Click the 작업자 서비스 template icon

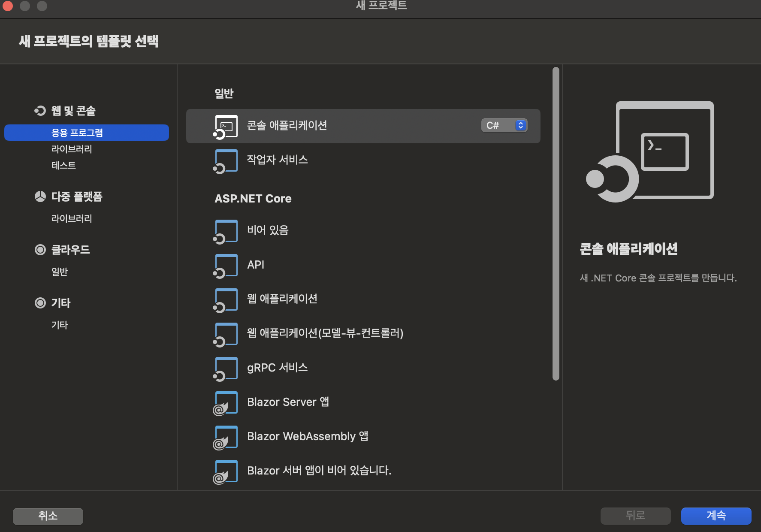(226, 161)
